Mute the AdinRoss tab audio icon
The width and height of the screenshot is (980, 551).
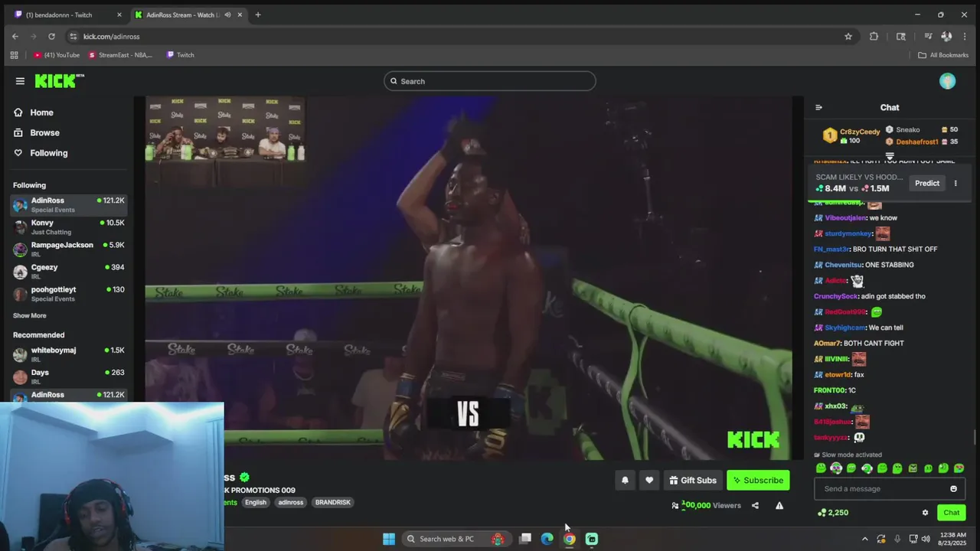(227, 15)
